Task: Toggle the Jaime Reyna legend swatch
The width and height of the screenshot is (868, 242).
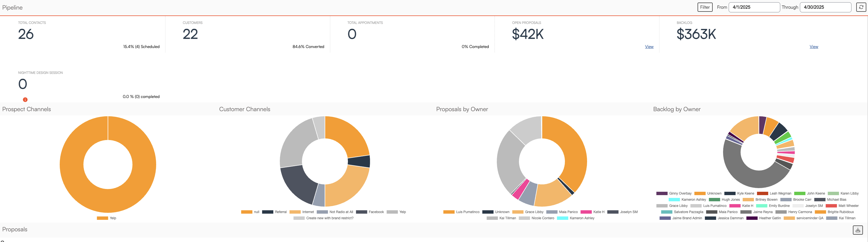Action: tap(746, 212)
